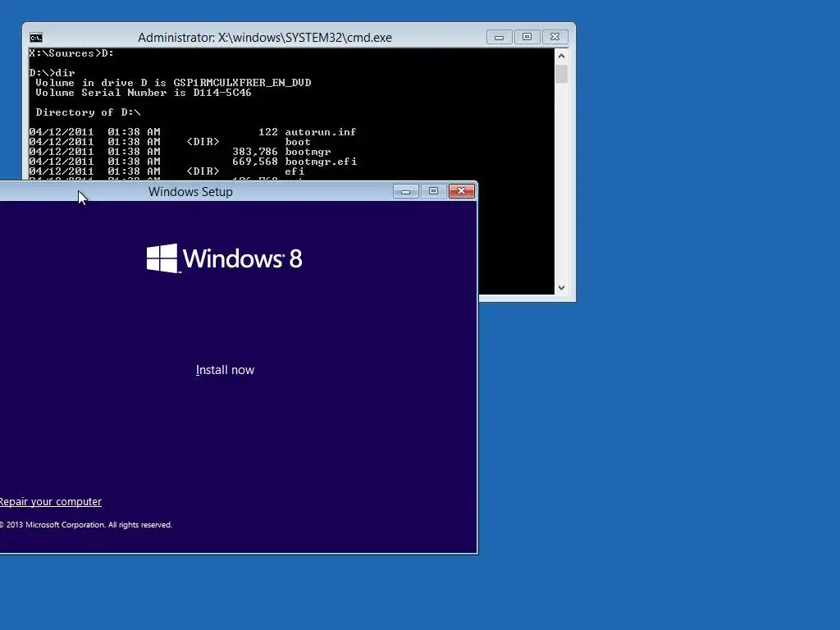Click the efi directory entry in cmd
This screenshot has height=630, width=840.
tap(294, 171)
